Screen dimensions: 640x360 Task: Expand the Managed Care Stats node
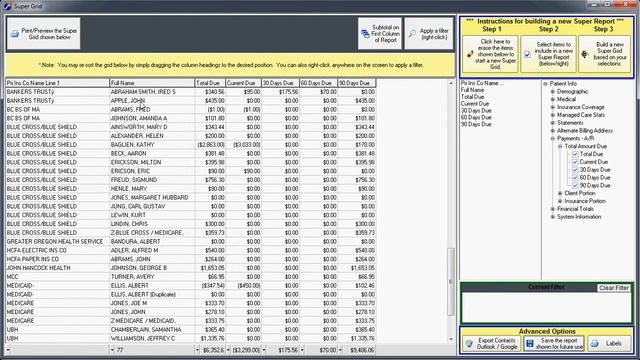point(553,115)
